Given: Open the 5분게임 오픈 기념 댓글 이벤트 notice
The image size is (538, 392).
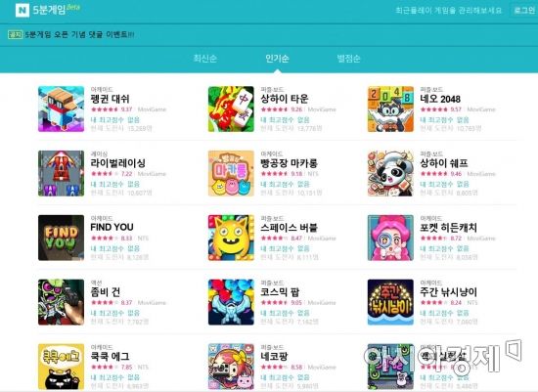Looking at the screenshot, I should coord(79,34).
